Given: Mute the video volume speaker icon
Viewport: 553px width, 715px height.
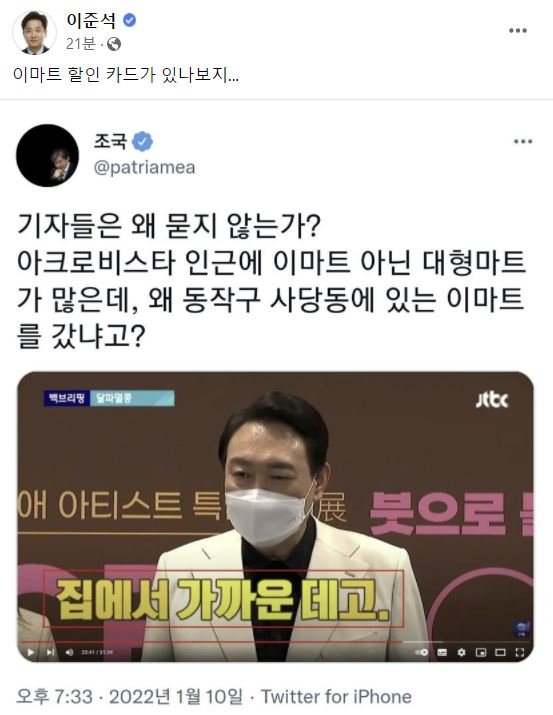Looking at the screenshot, I should coord(69,652).
